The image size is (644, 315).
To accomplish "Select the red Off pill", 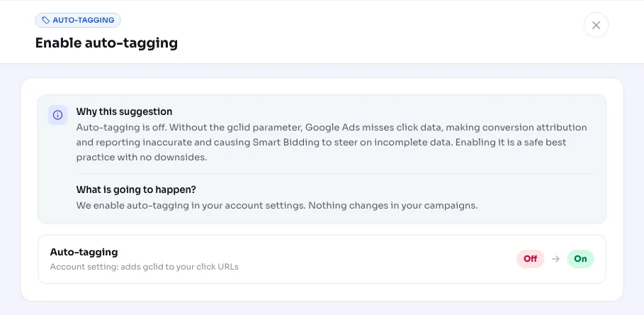I will 530,259.
